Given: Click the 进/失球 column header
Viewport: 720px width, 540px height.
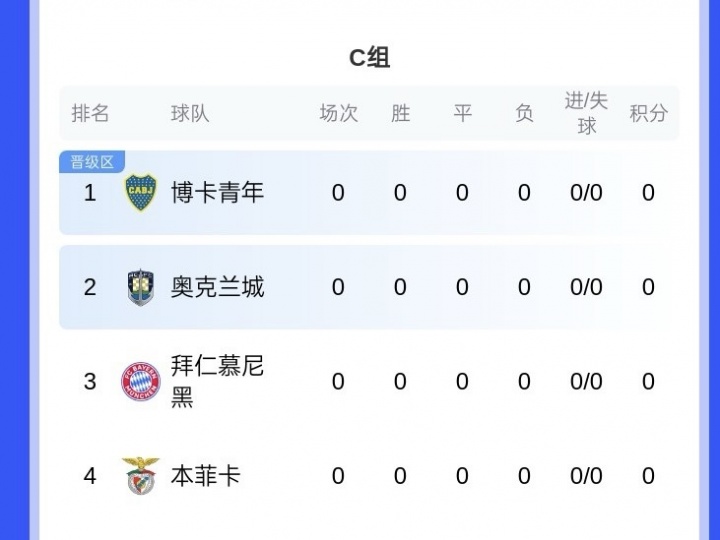Looking at the screenshot, I should click(x=586, y=113).
